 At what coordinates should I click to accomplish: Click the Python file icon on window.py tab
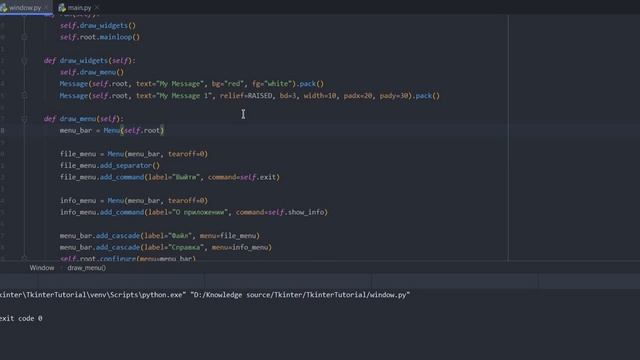point(4,8)
